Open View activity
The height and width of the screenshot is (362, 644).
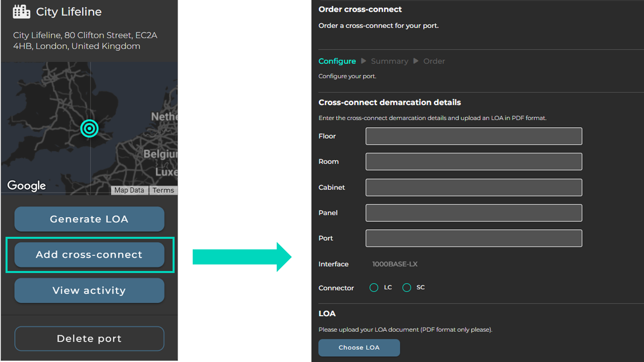click(x=90, y=291)
